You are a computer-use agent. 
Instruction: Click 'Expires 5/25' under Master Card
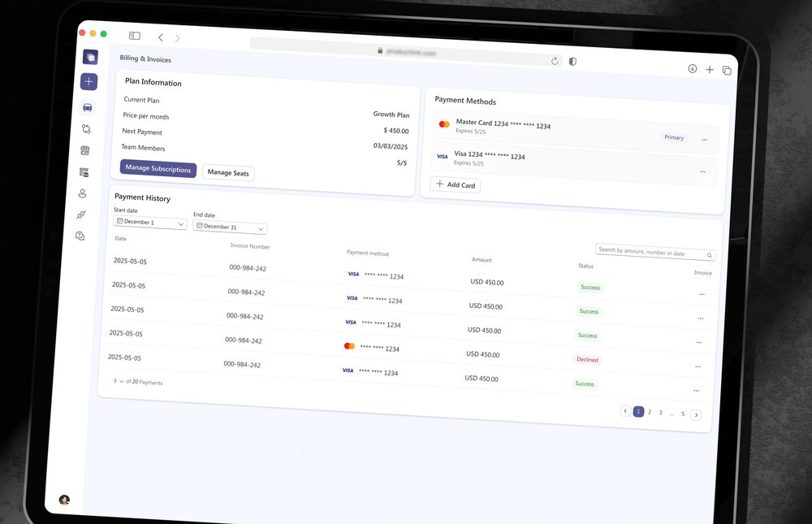(x=471, y=131)
